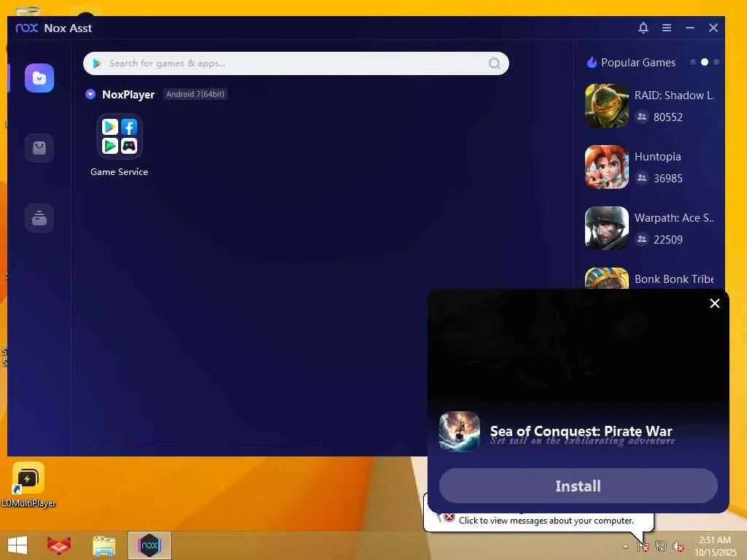Viewport: 747px width, 560px height.
Task: Open File Explorer from the taskbar
Action: click(104, 545)
